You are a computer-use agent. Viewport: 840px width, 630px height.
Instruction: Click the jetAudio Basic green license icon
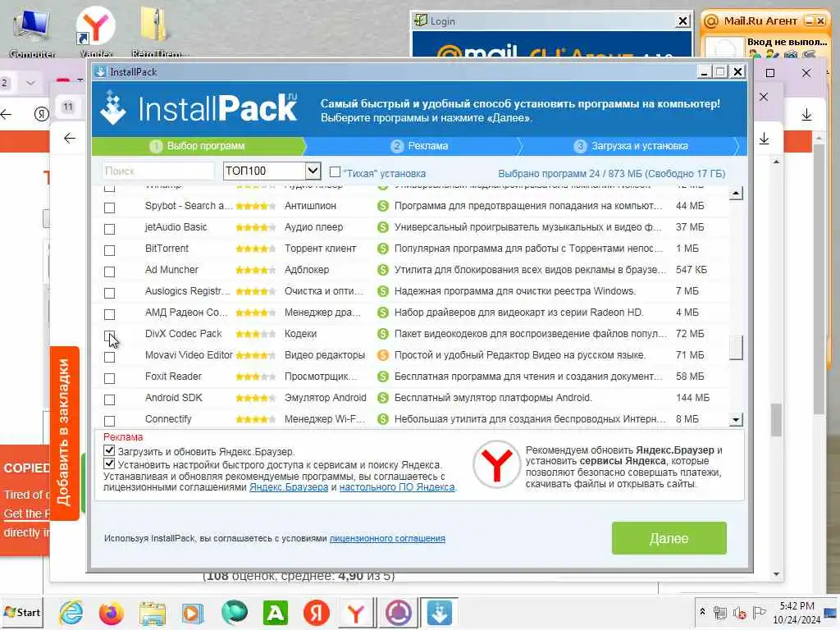[x=382, y=227]
